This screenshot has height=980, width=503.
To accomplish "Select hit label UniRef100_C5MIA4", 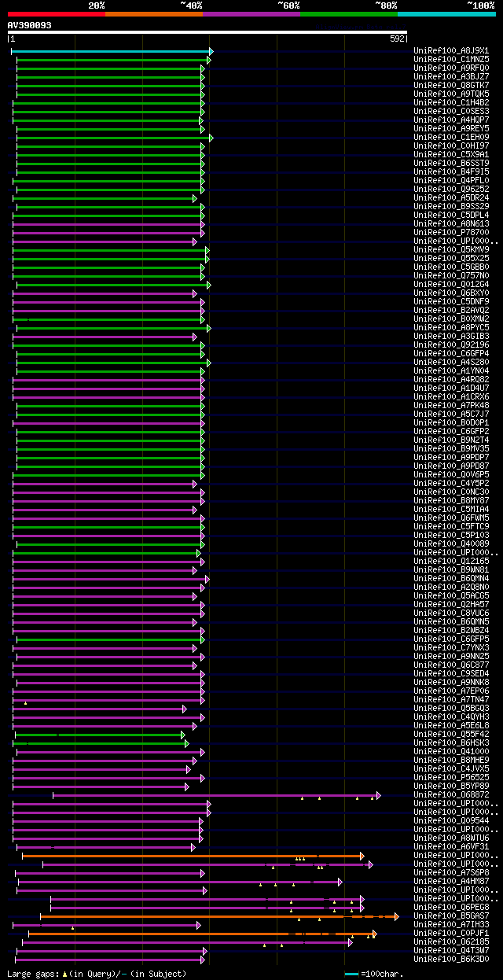I will click(x=451, y=510).
